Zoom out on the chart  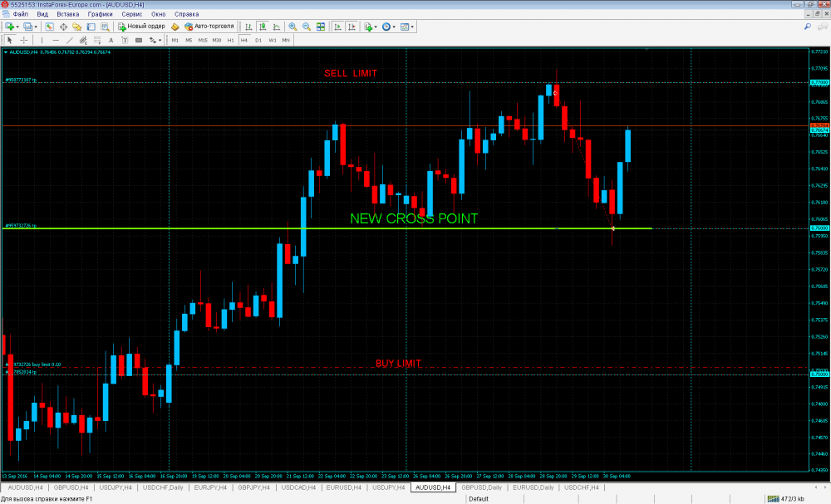pos(307,27)
